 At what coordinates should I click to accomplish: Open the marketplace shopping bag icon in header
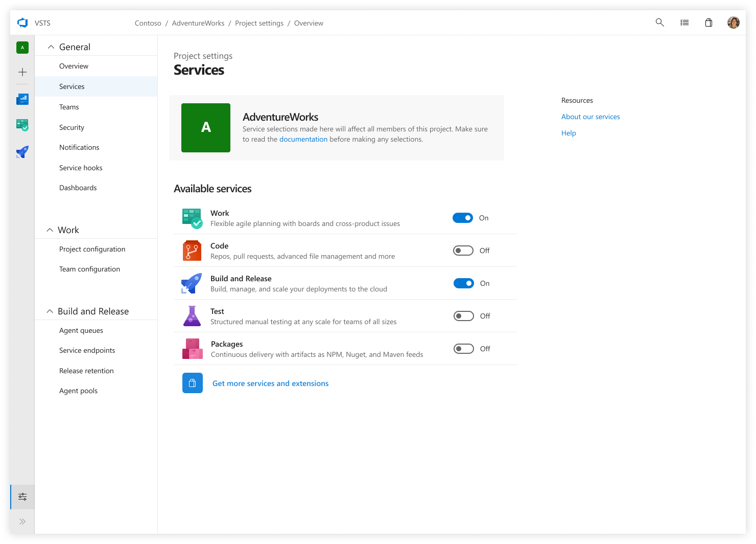click(709, 22)
